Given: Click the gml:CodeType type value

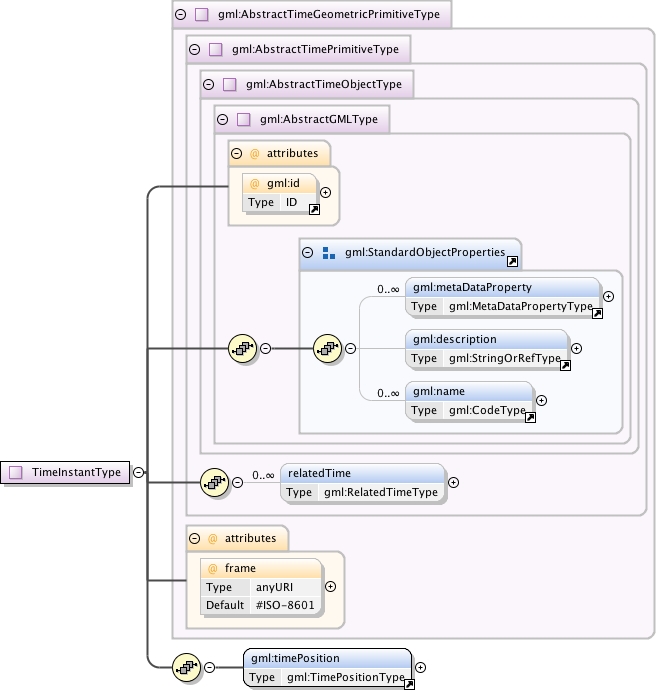Looking at the screenshot, I should (487, 410).
